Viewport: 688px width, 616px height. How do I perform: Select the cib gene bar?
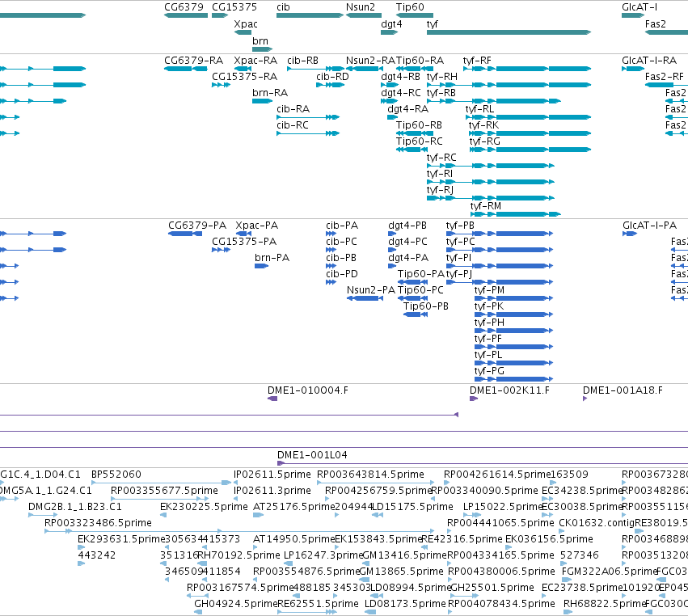coord(310,15)
